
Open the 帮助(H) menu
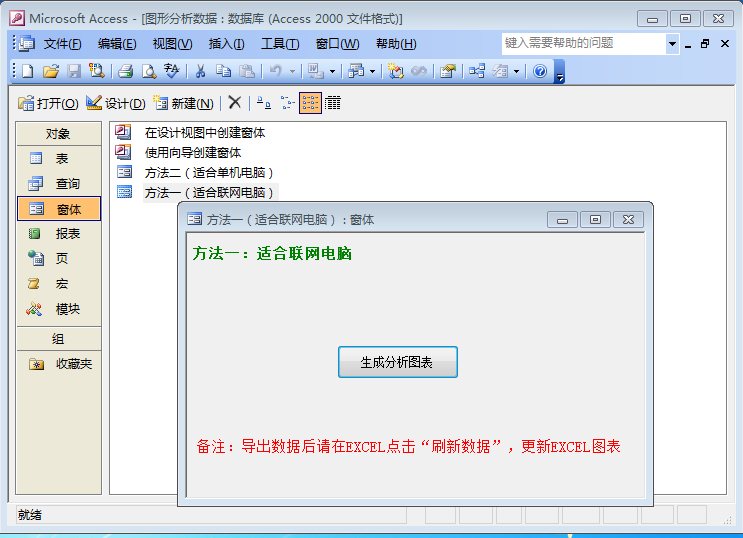(396, 44)
